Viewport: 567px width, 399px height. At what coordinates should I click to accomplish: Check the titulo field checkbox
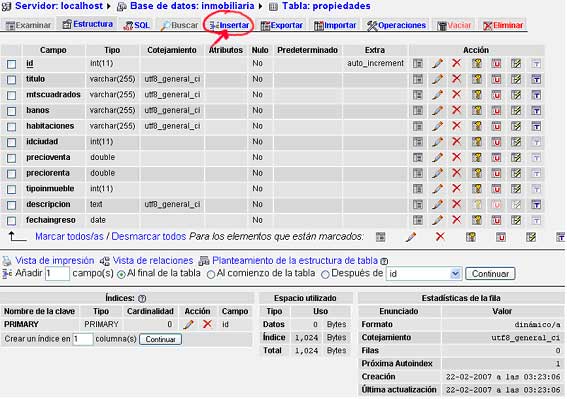tap(12, 80)
